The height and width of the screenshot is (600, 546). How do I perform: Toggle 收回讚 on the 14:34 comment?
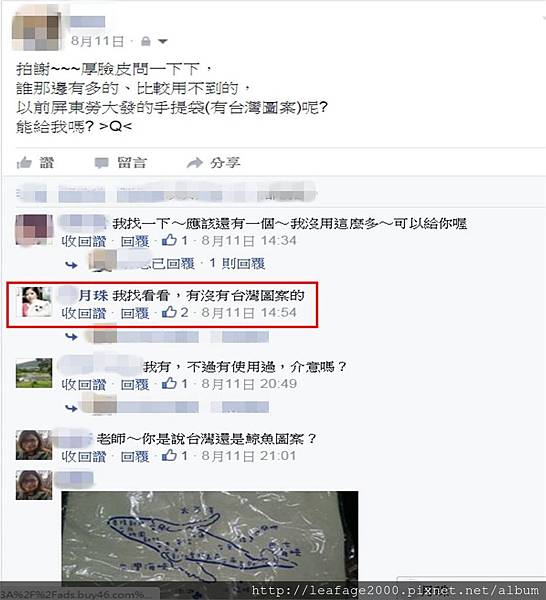[x=84, y=241]
